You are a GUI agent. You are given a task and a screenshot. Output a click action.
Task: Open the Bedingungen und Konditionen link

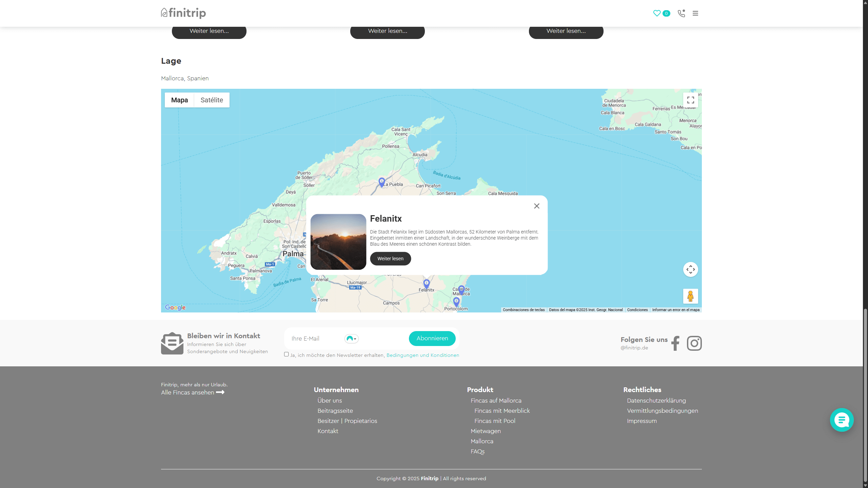click(422, 355)
